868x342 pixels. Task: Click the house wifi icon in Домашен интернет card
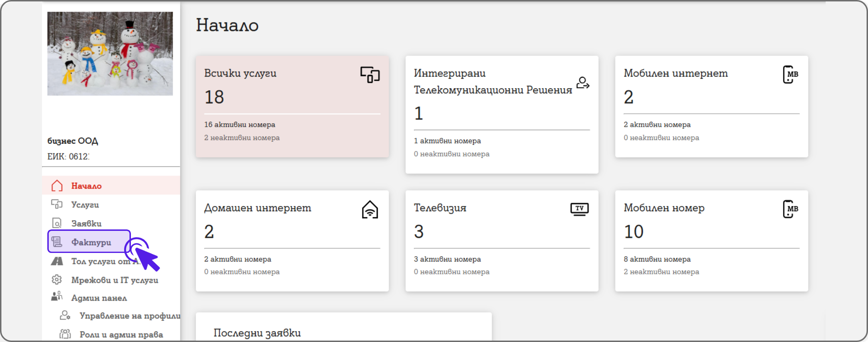[x=370, y=209]
